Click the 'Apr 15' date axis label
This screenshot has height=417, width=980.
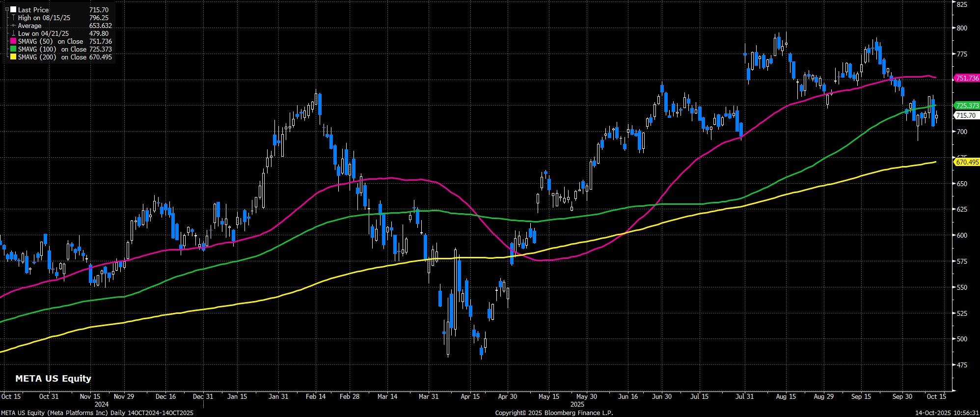click(470, 396)
